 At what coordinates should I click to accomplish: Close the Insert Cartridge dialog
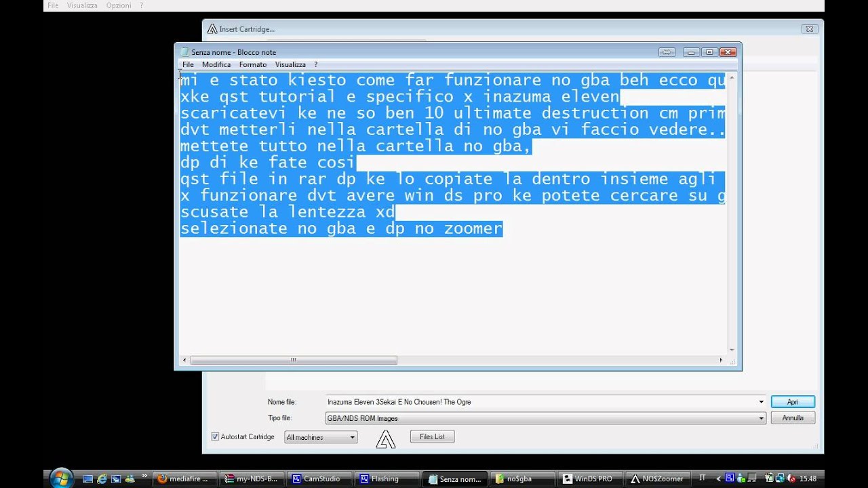808,29
